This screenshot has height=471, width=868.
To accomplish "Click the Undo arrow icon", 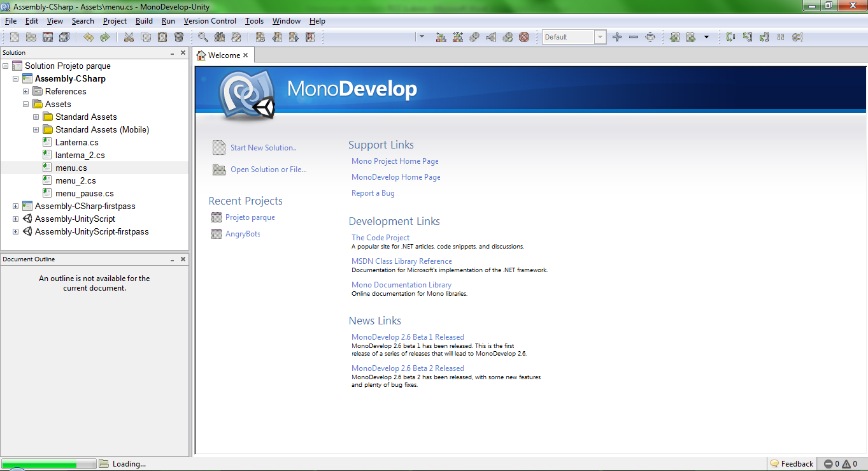I will click(89, 38).
